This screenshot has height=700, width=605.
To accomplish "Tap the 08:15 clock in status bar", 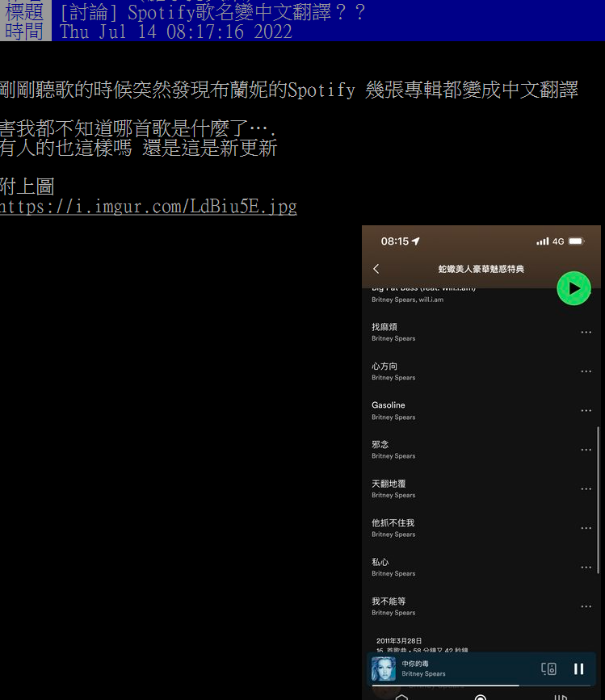I will (395, 241).
